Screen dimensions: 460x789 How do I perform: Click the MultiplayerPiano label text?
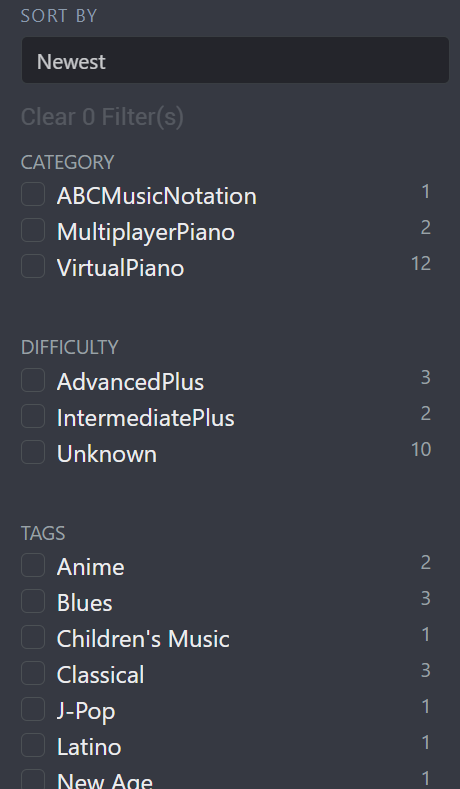tap(145, 232)
